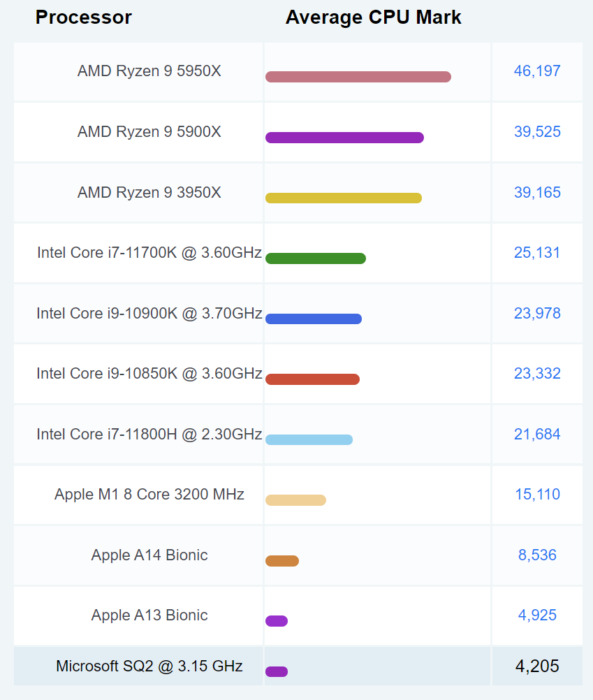
Task: Click the pink Ryzen 9 5950X bar
Action: pyautogui.click(x=358, y=77)
